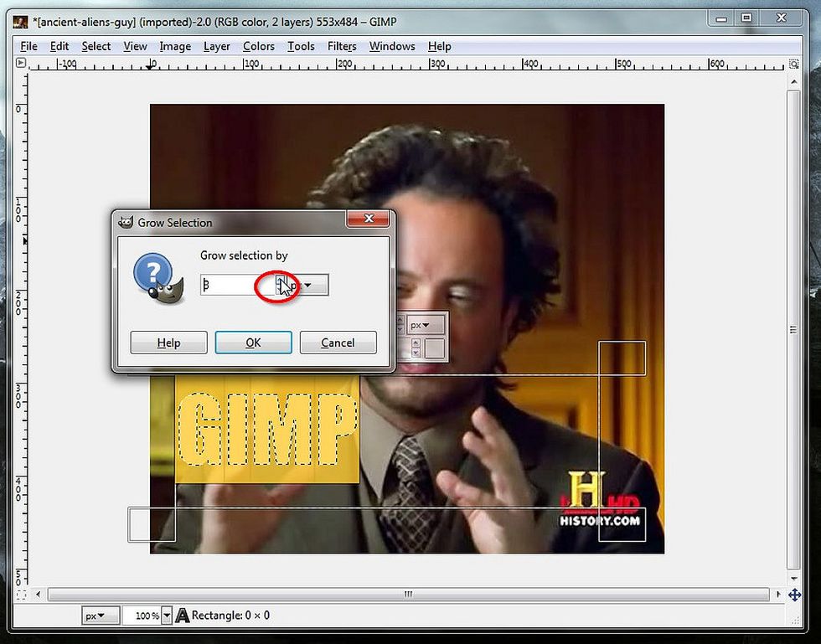The width and height of the screenshot is (821, 644).
Task: Cancel the Grow Selection dialog
Action: 338,343
